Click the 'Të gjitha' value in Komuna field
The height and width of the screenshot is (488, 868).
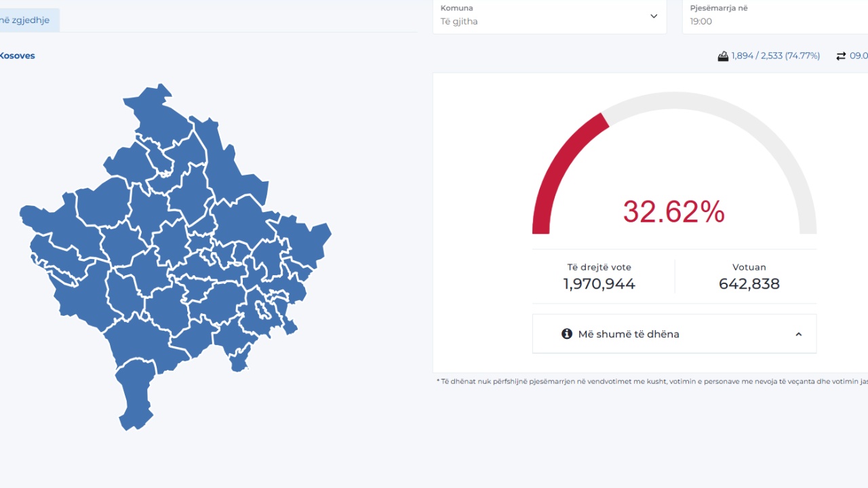[459, 22]
